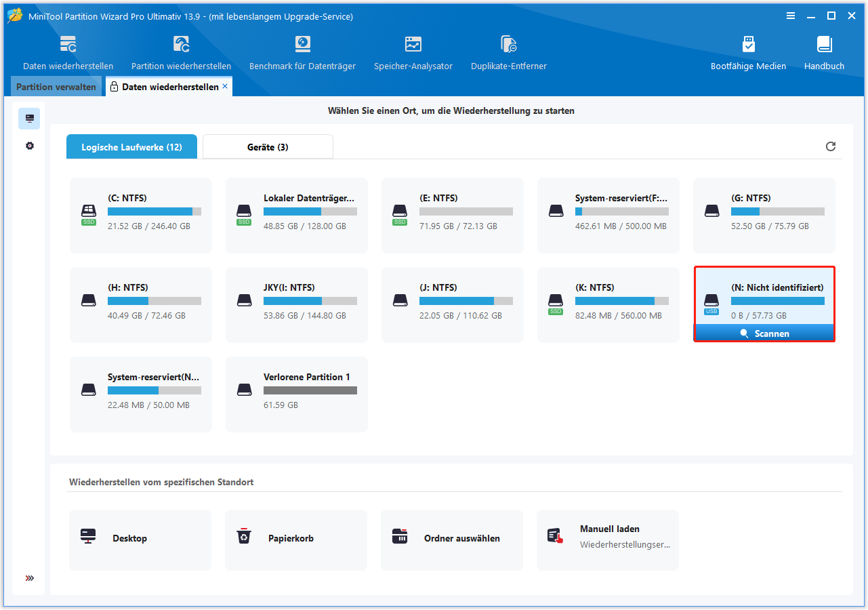Click the text 0 B / 57.73 GB
The width and height of the screenshot is (868, 610).
click(x=759, y=315)
